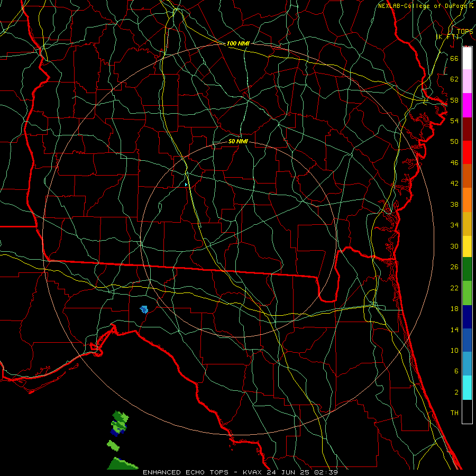Select the dark red legend swatch
The image size is (476, 476).
(467, 129)
